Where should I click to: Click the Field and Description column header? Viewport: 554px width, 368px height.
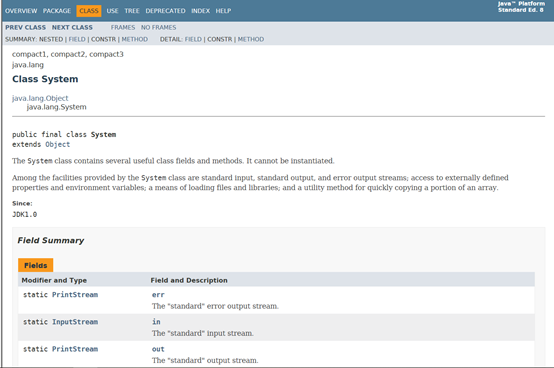(x=189, y=280)
